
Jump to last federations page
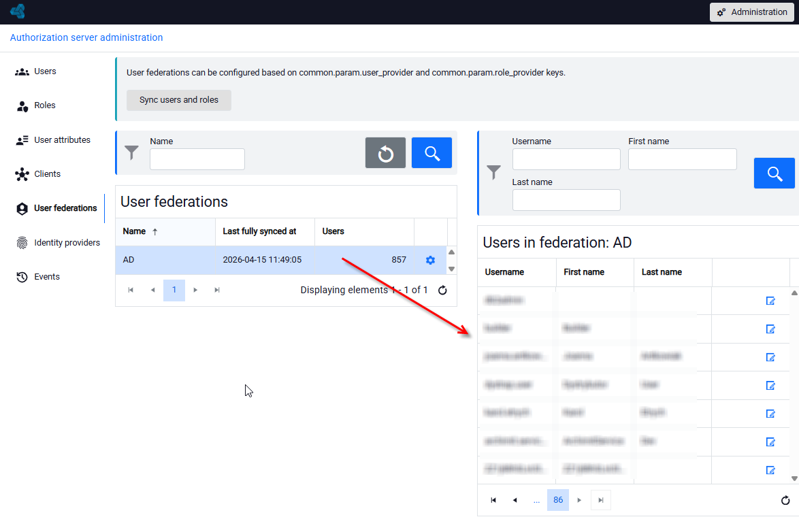[x=217, y=290]
